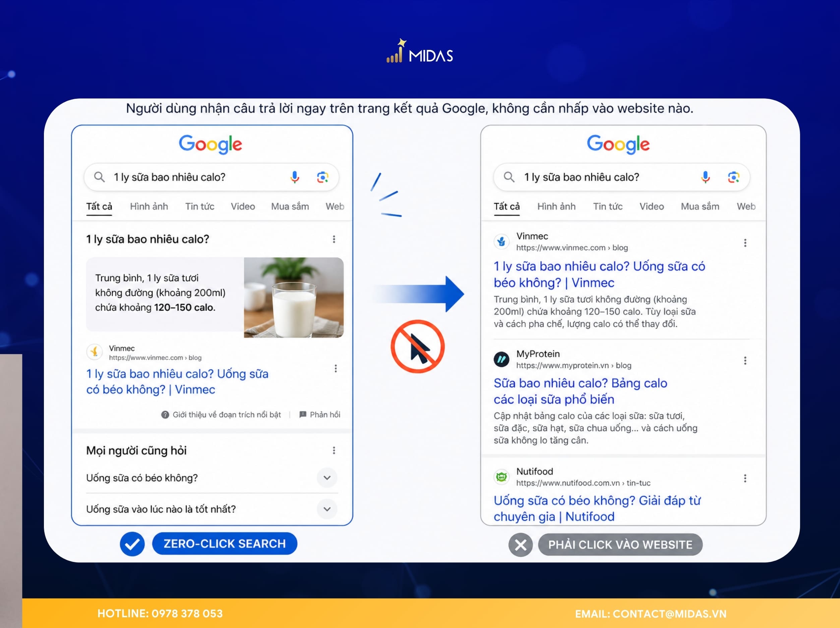Viewport: 840px width, 628px height.
Task: Open the three-dot menu beside featured snippet heading
Action: 334,239
